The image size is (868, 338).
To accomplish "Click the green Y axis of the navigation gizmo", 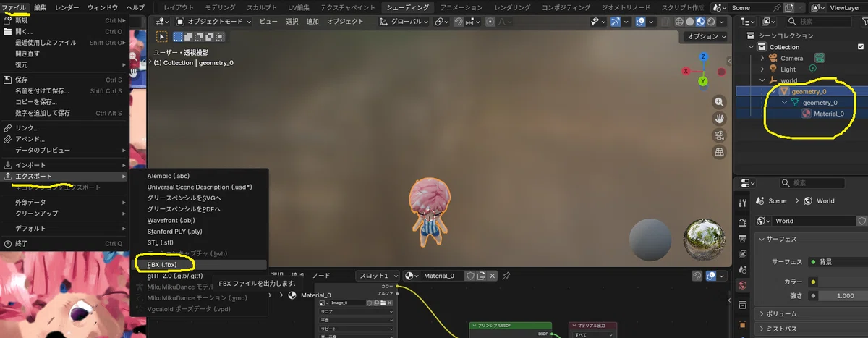I will pos(703,81).
